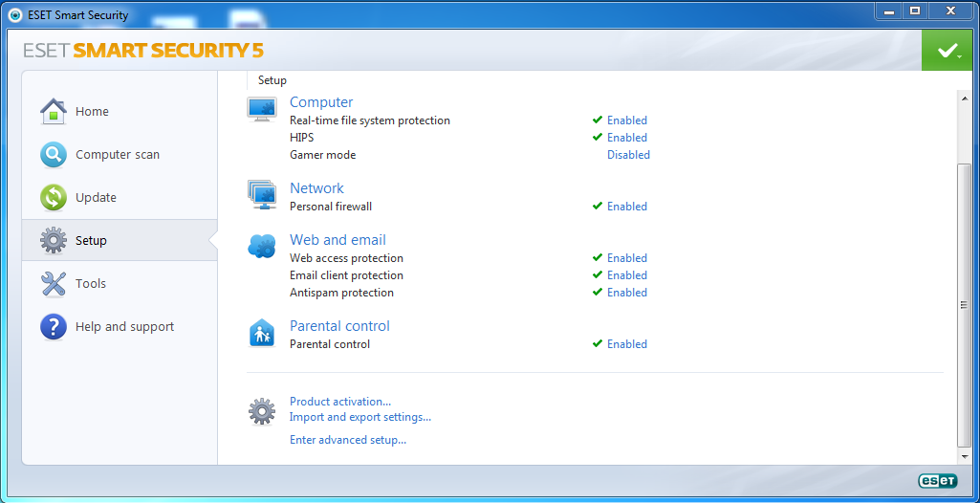This screenshot has width=980, height=503.
Task: Open the Web and email heading link
Action: (x=338, y=240)
